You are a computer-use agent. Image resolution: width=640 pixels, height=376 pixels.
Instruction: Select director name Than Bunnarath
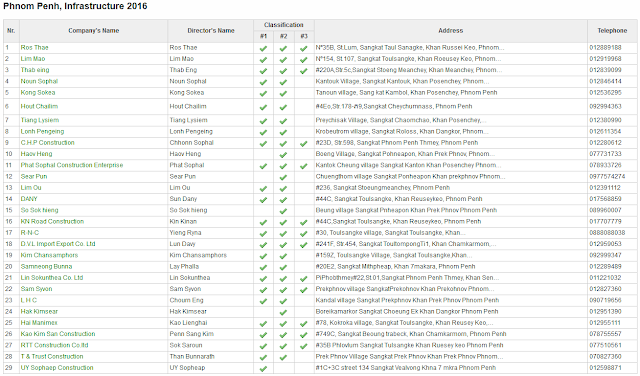click(192, 356)
